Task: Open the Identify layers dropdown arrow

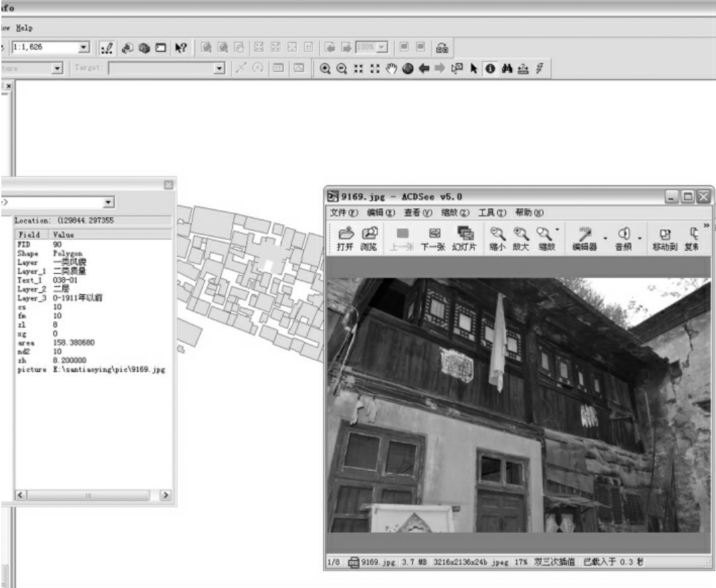Action: click(108, 203)
